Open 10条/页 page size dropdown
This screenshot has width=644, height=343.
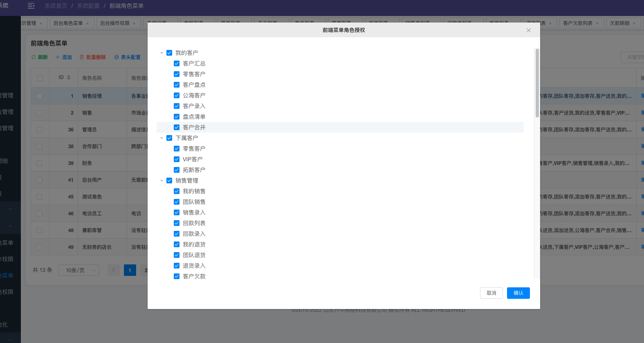click(79, 270)
